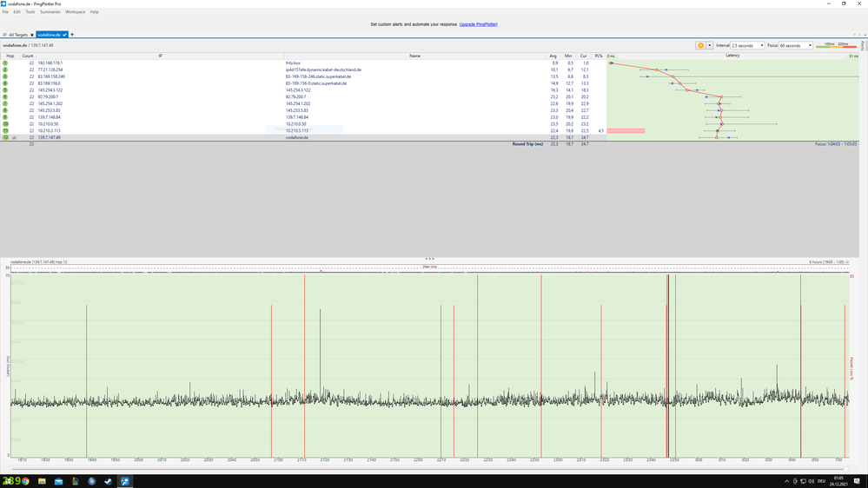Close the All Targets tab
Viewport: 868px width, 488px height.
point(31,35)
